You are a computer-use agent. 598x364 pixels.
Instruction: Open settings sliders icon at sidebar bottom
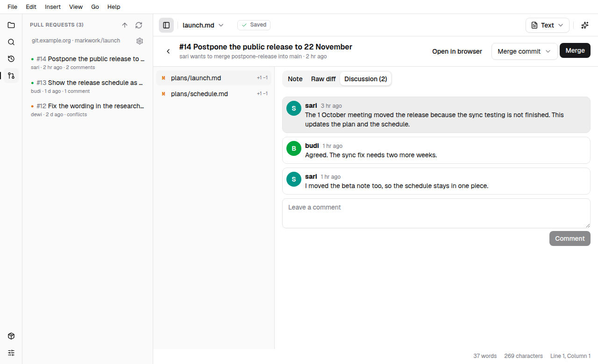point(11,353)
